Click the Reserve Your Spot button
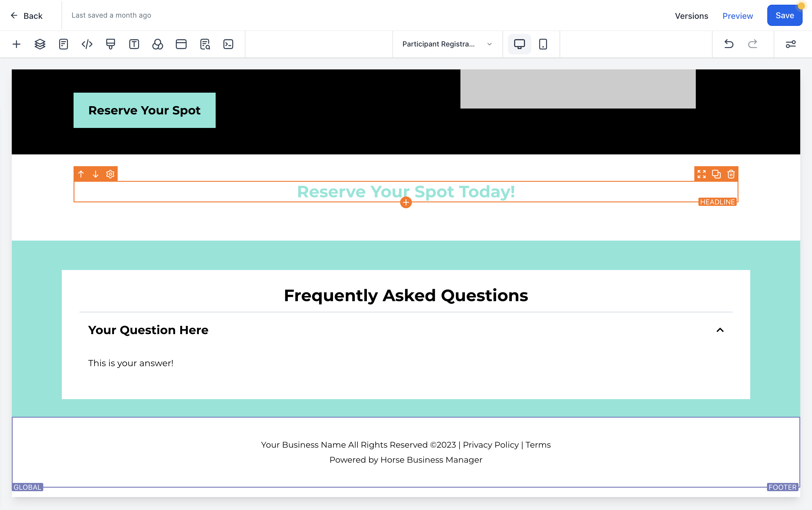This screenshot has height=510, width=812. [144, 110]
